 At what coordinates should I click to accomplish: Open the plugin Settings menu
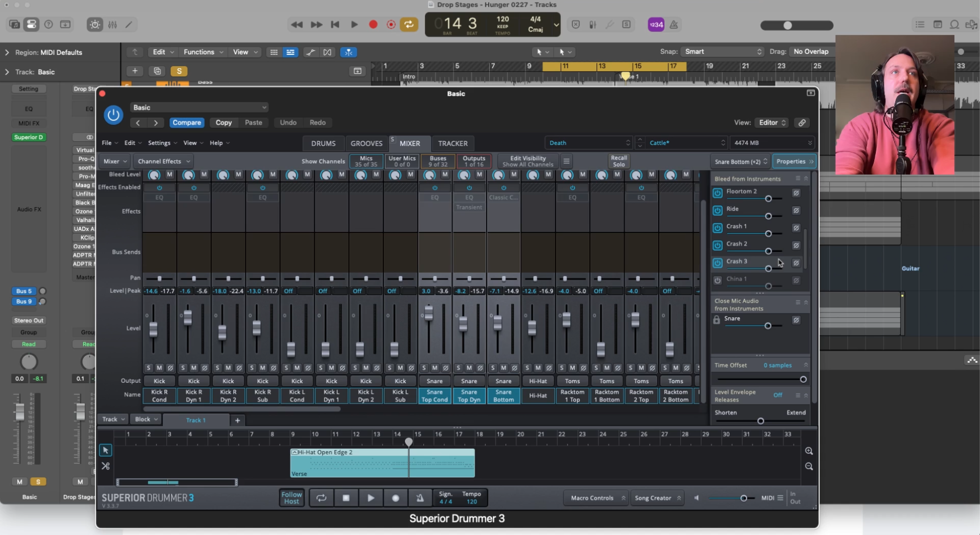(x=162, y=143)
